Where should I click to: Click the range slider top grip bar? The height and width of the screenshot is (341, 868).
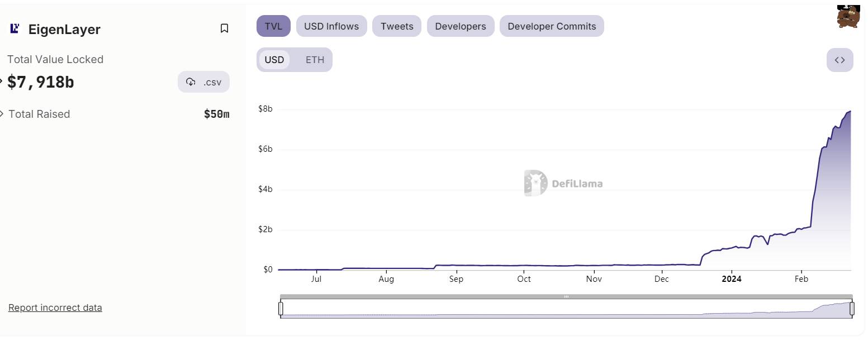566,296
